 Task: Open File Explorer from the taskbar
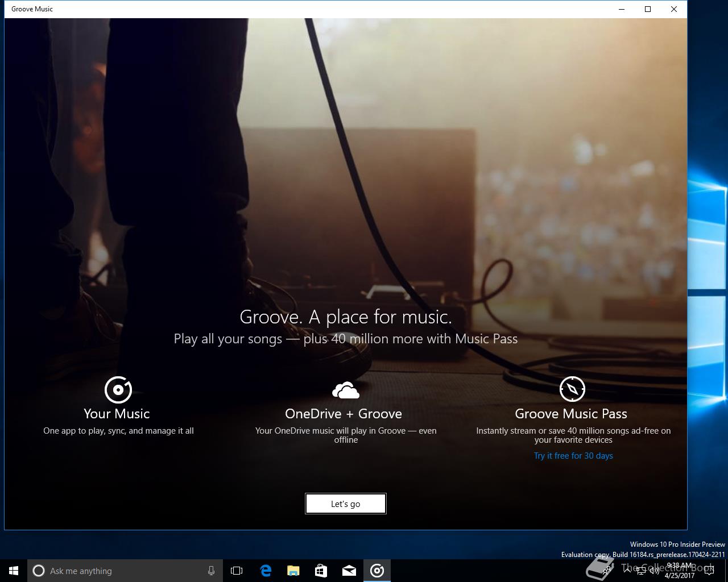pos(293,571)
